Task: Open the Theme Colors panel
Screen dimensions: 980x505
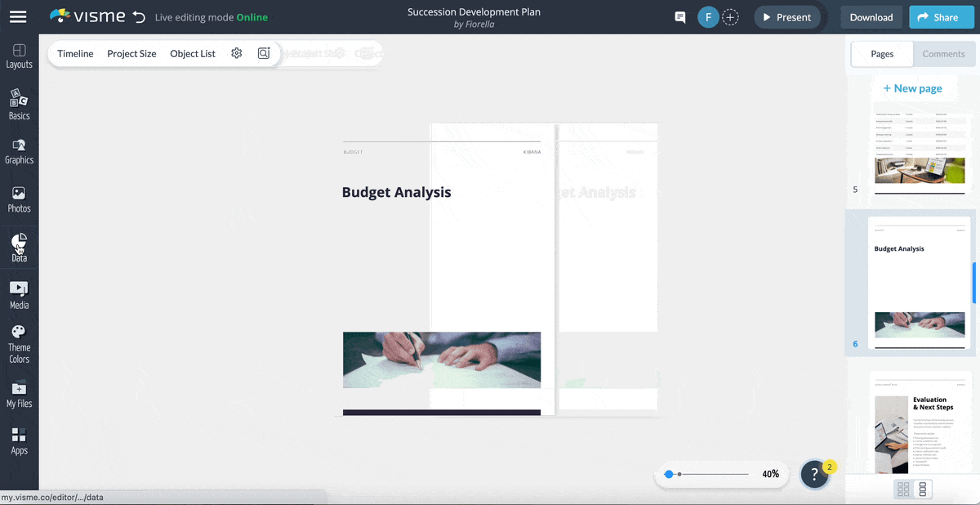Action: [19, 342]
